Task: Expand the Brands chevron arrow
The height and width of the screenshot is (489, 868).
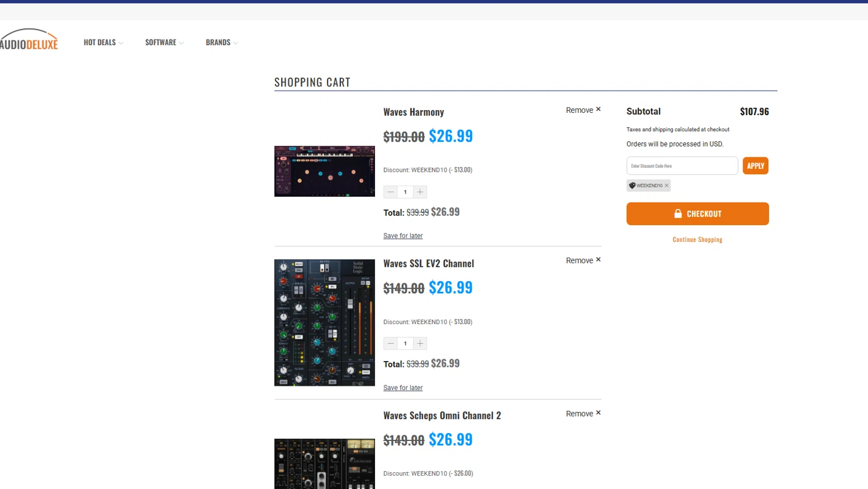Action: pyautogui.click(x=236, y=43)
